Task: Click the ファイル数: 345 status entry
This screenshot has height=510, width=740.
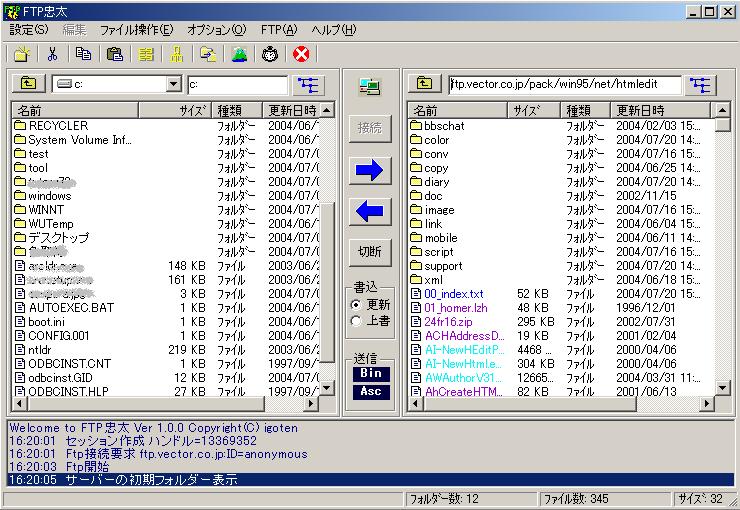Action: click(x=604, y=499)
